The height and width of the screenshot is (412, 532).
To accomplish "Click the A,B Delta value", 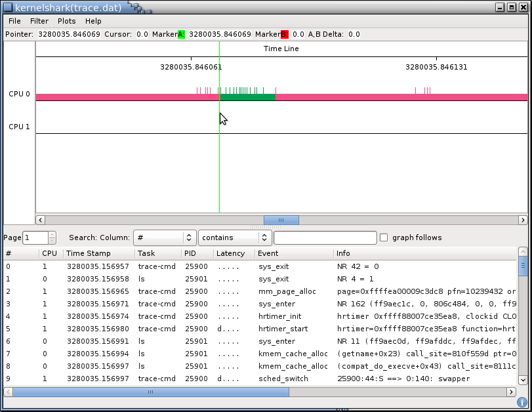I will click(x=354, y=34).
